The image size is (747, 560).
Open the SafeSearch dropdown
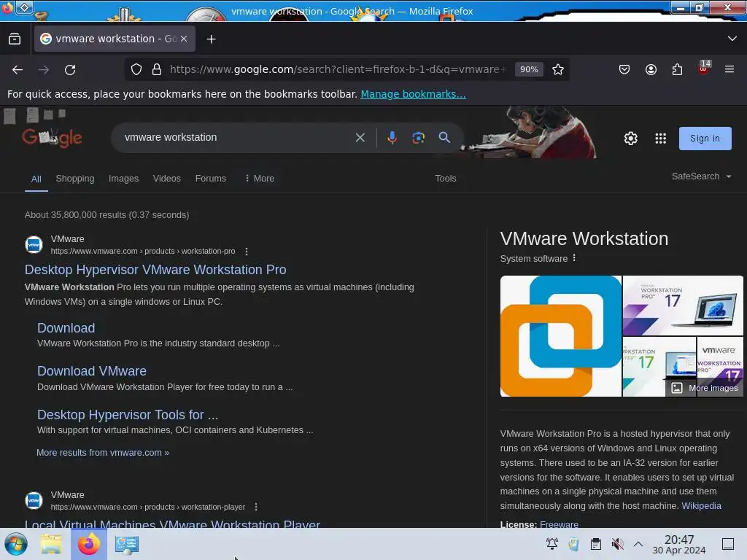pyautogui.click(x=701, y=176)
